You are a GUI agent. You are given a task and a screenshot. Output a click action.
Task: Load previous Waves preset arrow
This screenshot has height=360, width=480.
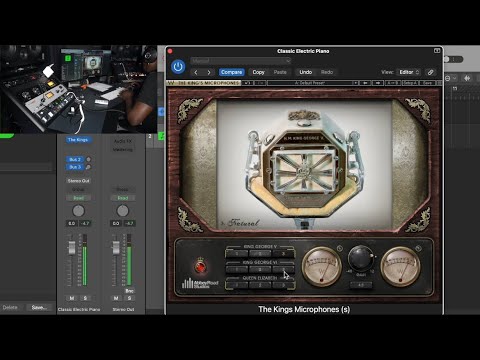365,83
